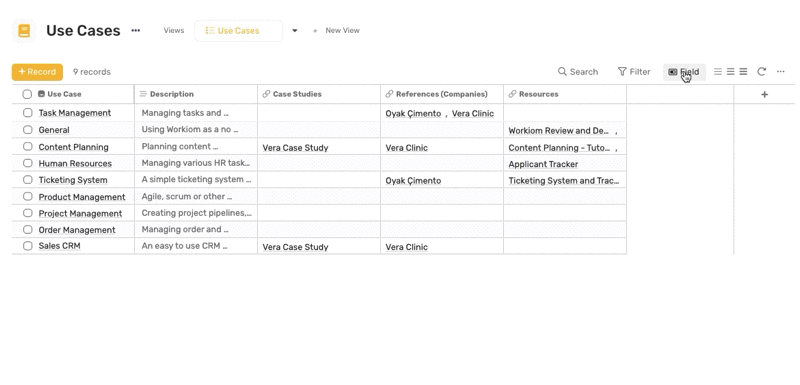The image size is (800, 385).
Task: Open Workiom Review and De… resource link
Action: (559, 131)
